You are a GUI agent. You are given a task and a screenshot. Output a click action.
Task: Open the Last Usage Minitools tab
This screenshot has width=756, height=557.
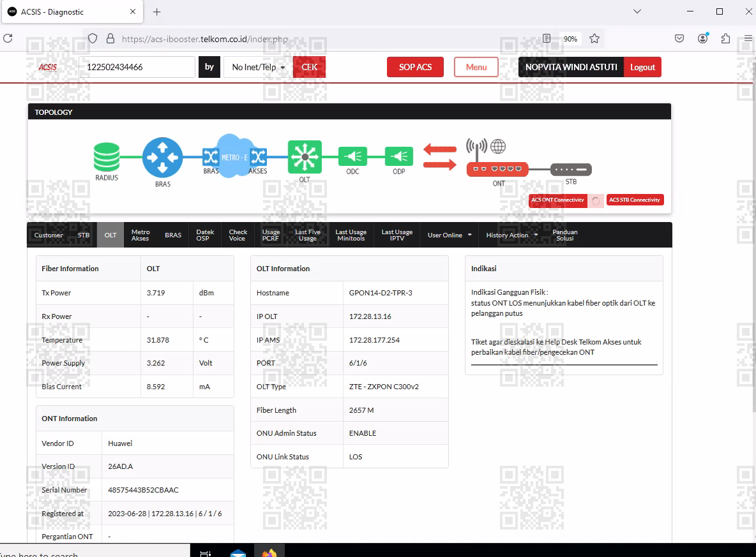(351, 235)
